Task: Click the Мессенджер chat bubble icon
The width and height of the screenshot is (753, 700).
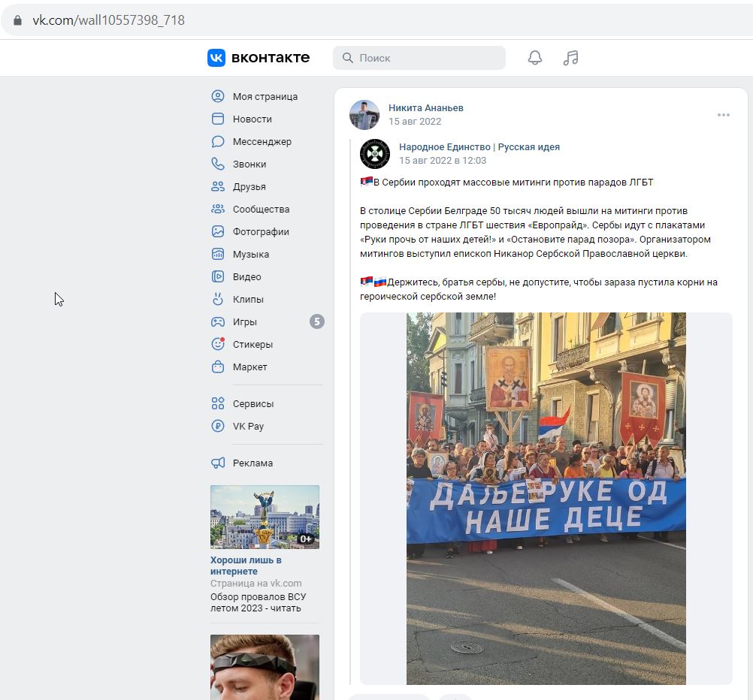Action: click(218, 142)
